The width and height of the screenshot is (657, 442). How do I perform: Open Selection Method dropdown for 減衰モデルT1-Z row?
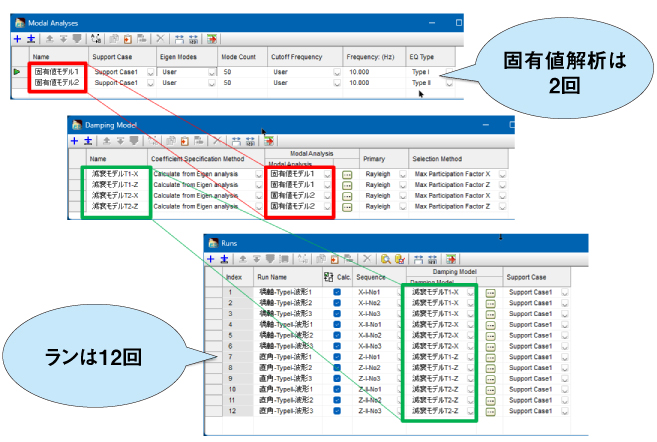pyautogui.click(x=502, y=185)
